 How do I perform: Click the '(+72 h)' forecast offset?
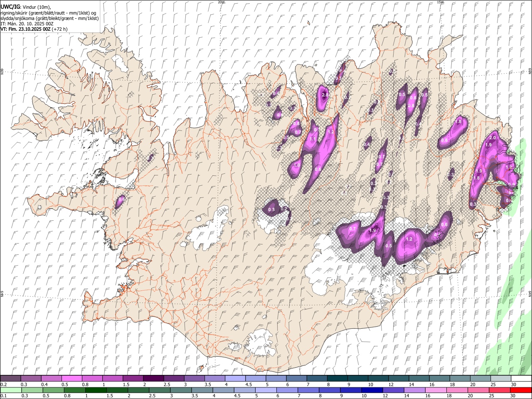pos(60,29)
